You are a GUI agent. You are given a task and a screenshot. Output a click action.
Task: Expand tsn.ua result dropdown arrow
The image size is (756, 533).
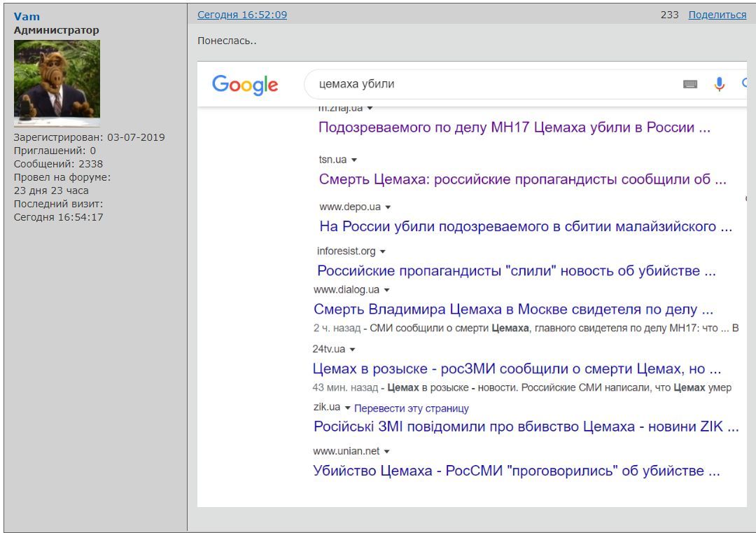pyautogui.click(x=354, y=160)
